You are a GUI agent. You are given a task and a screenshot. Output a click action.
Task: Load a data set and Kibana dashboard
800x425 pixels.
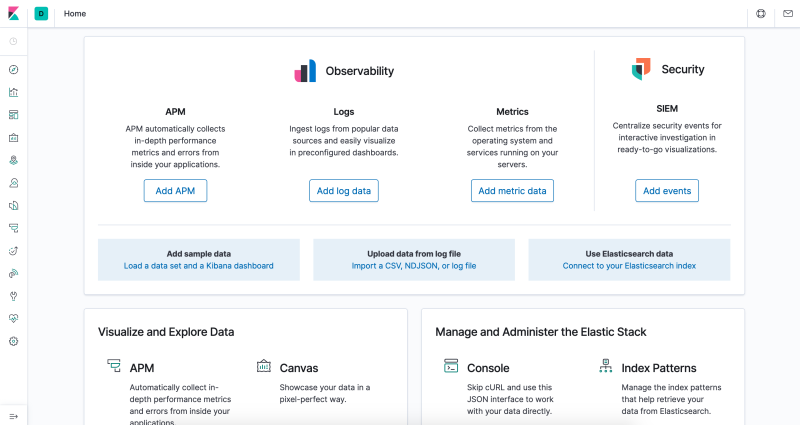tap(198, 266)
